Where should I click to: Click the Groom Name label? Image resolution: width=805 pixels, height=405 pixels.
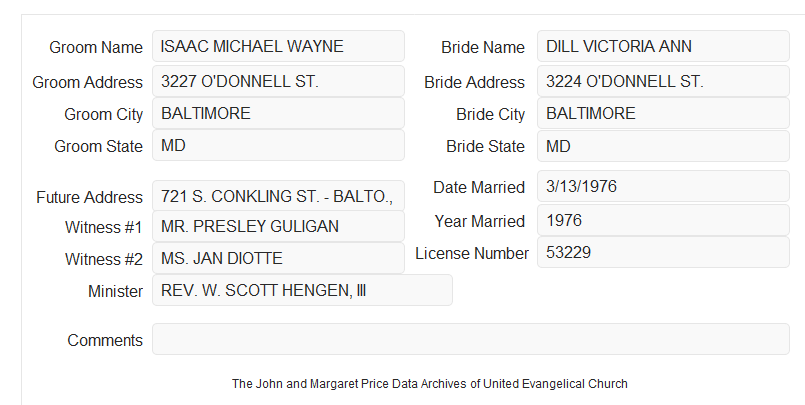[x=96, y=47]
